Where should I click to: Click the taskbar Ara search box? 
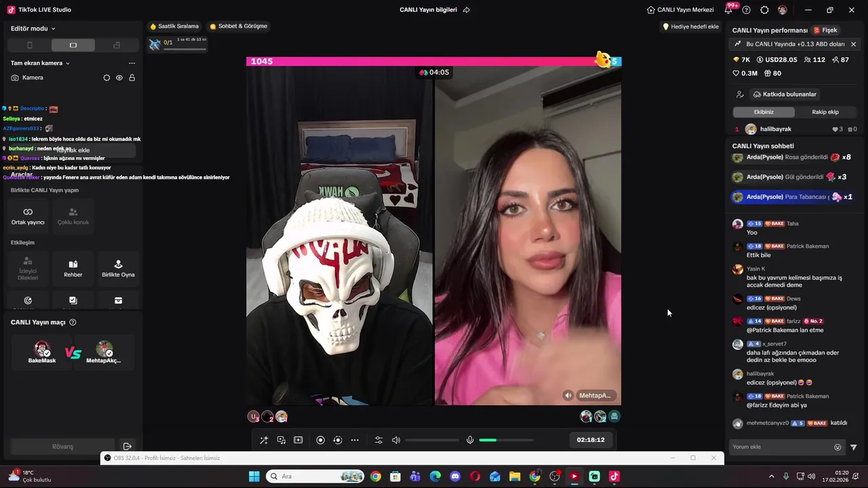[x=315, y=476]
